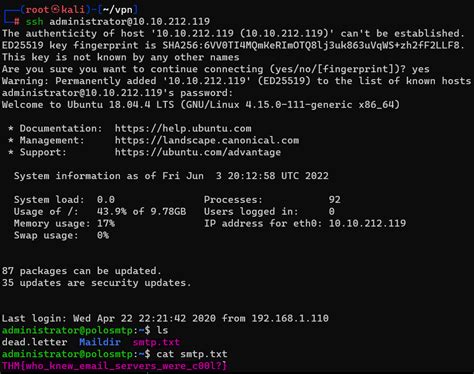Click the skull icon in Kali prompt
This screenshot has width=474, height=374.
coord(55,10)
